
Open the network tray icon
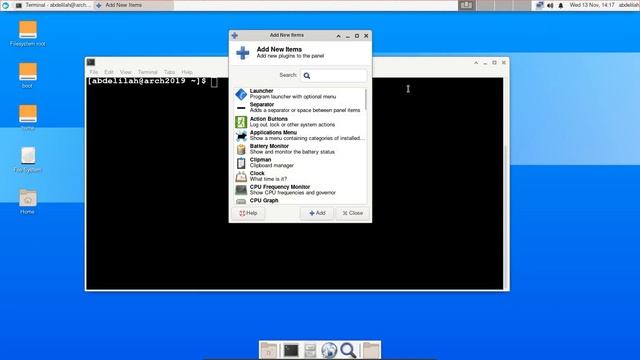539,5
